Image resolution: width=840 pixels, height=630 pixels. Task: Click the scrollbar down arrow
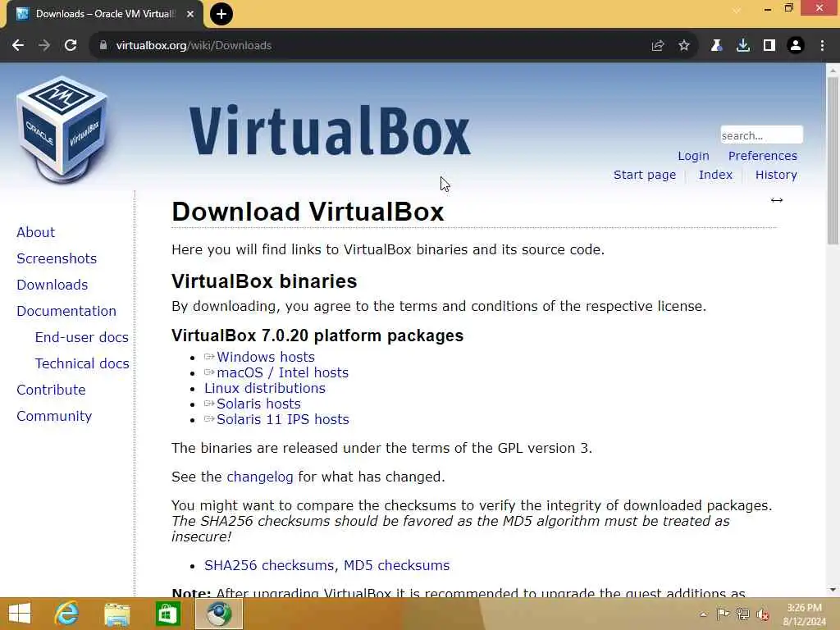coord(833,591)
